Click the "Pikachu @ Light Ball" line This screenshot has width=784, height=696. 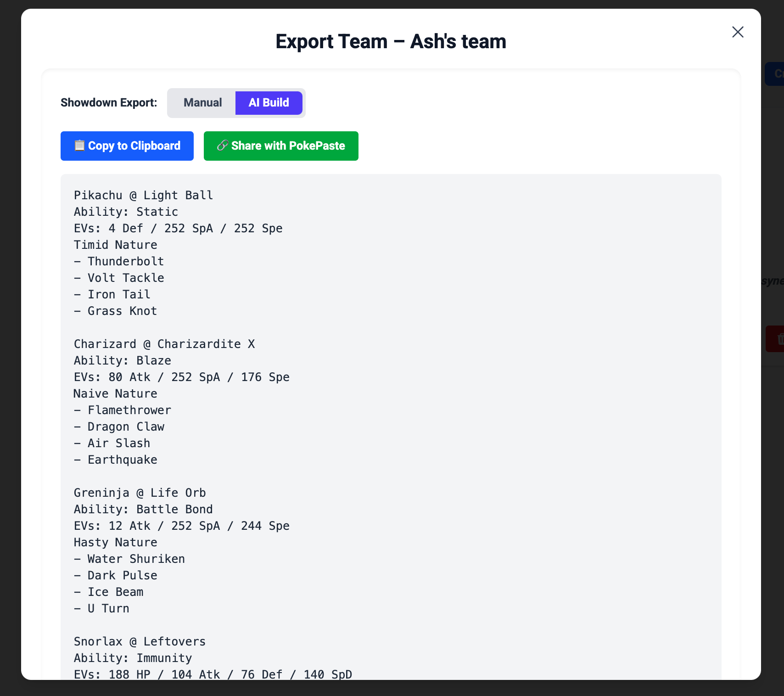143,196
